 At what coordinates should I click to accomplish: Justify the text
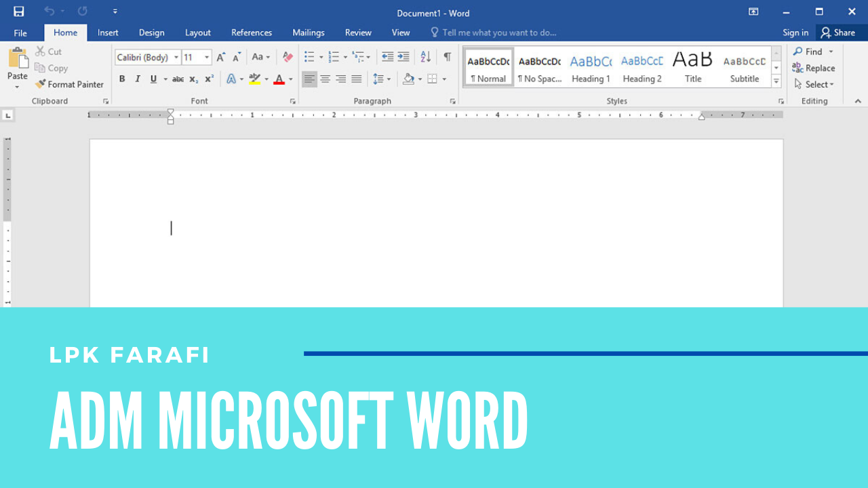tap(356, 79)
